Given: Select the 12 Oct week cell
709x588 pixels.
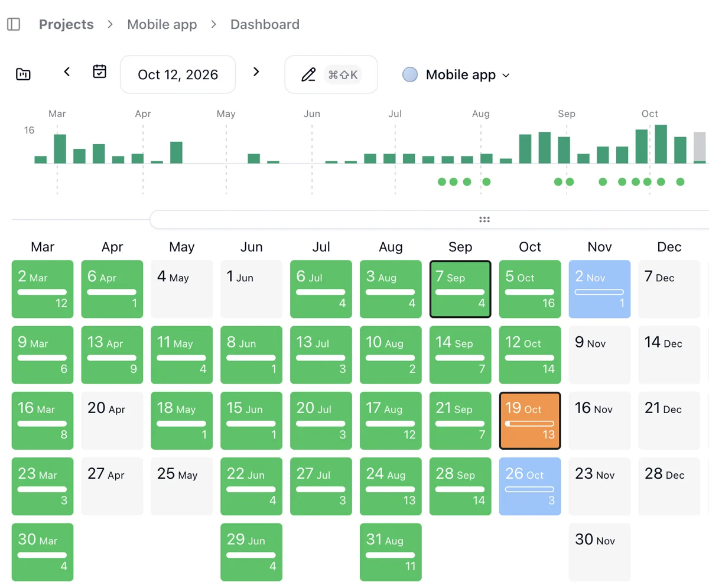Looking at the screenshot, I should [x=530, y=355].
